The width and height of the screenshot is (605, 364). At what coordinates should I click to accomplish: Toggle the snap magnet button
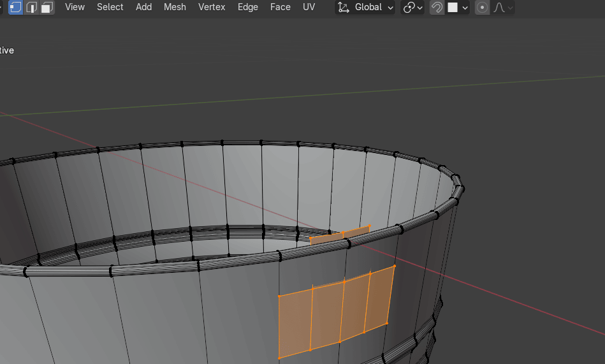point(437,8)
